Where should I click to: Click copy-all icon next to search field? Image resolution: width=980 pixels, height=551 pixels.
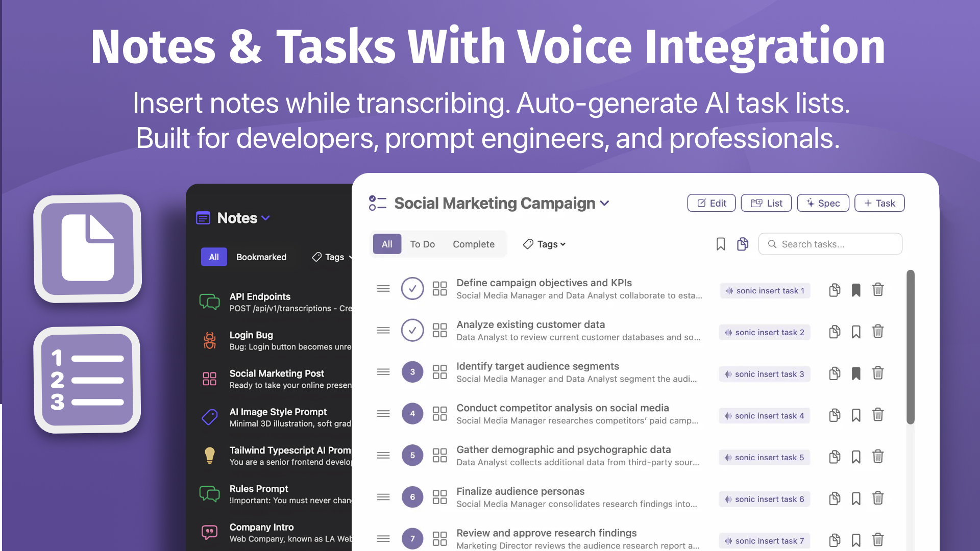[x=743, y=244]
